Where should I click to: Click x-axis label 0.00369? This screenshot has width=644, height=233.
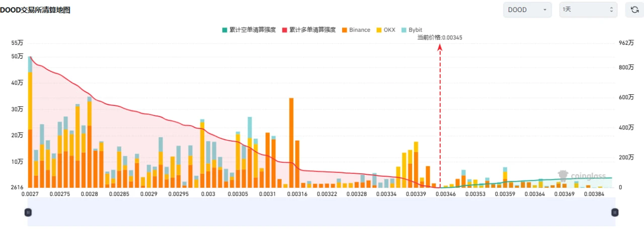click(x=565, y=193)
